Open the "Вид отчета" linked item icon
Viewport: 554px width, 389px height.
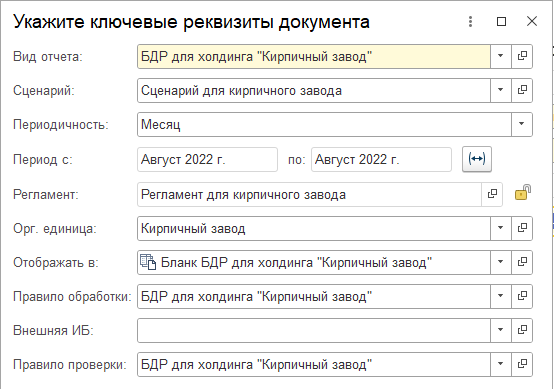[x=522, y=56]
